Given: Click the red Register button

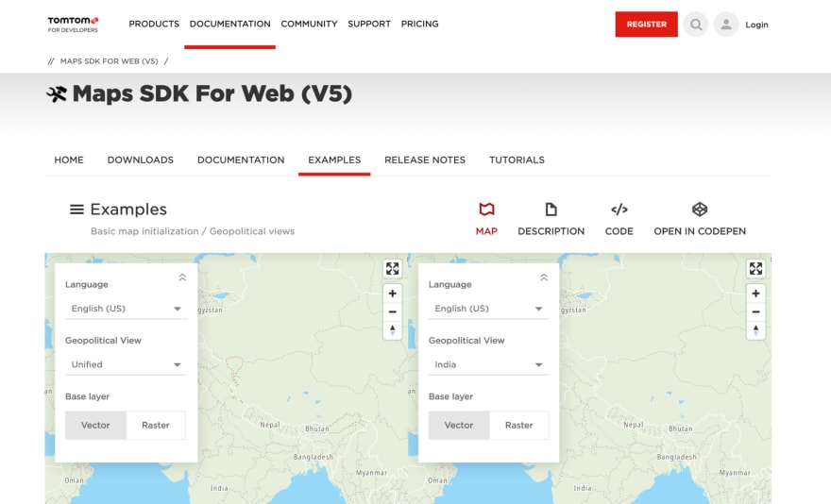Looking at the screenshot, I should coord(647,25).
